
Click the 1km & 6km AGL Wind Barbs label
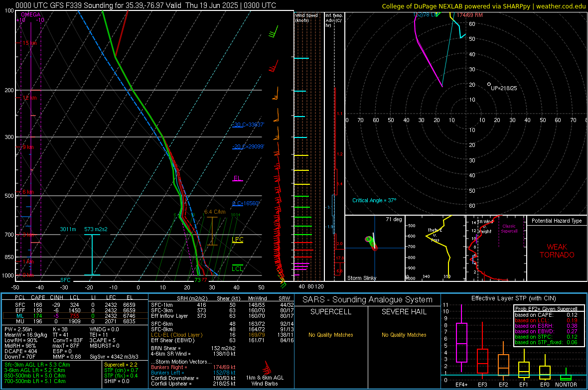[265, 381]
